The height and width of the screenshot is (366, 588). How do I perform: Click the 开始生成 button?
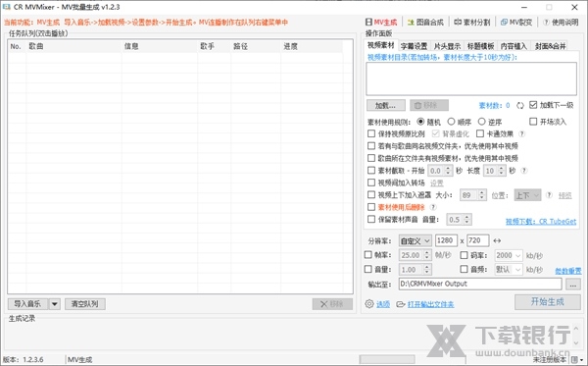548,302
